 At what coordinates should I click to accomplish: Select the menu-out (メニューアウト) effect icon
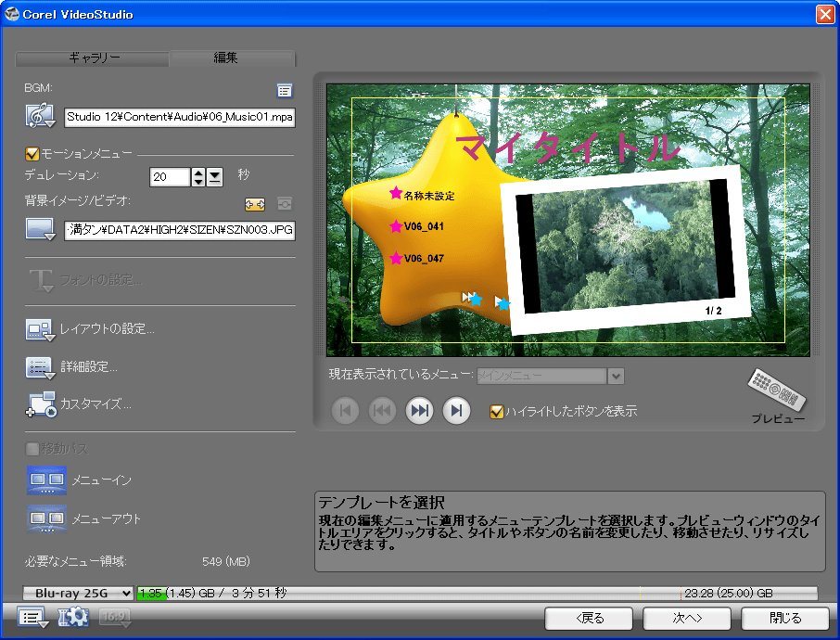46,518
